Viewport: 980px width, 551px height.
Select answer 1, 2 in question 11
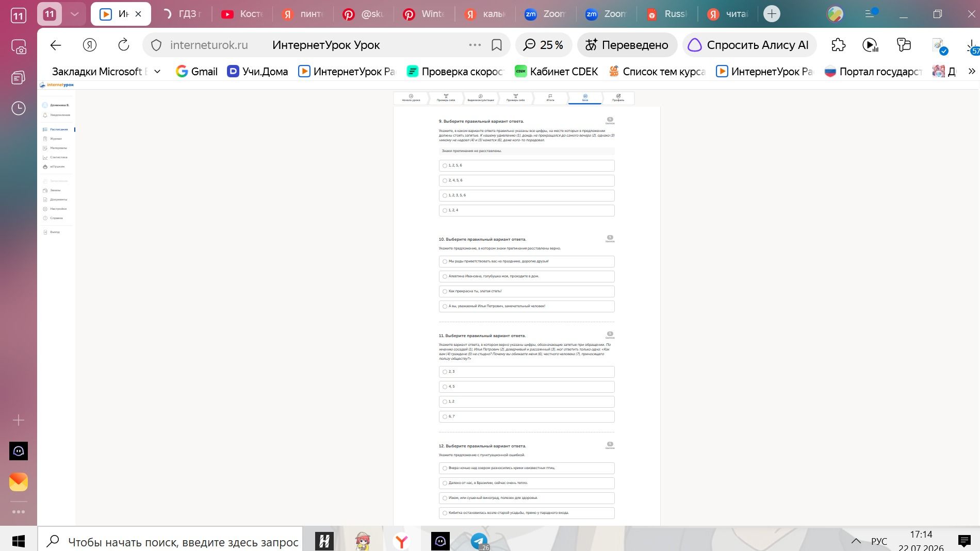pos(527,402)
